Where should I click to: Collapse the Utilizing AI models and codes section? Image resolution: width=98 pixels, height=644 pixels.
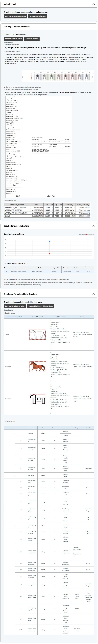coord(94,27)
